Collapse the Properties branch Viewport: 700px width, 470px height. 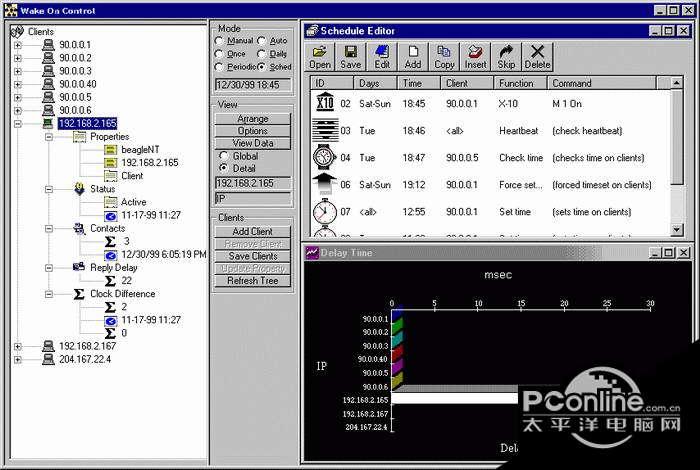point(49,137)
